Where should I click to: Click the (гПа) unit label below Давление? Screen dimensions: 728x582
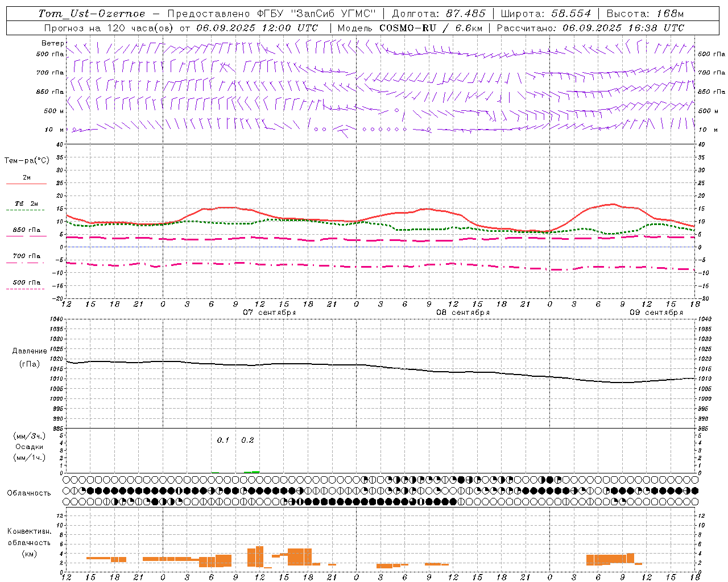[30, 364]
